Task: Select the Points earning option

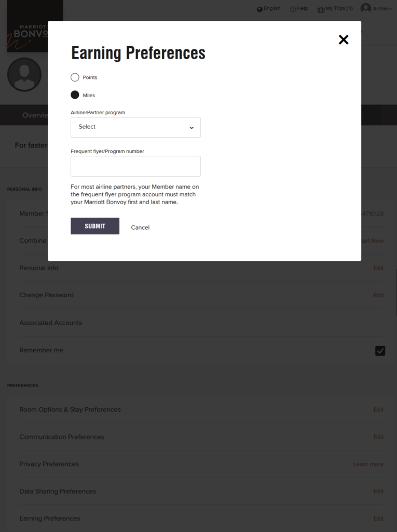Action: pos(74,77)
